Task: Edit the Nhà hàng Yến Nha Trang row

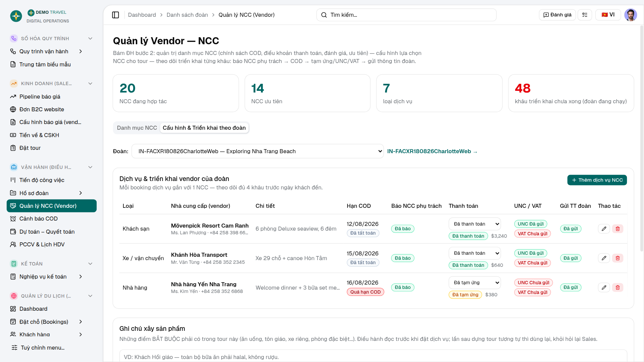Action: click(604, 287)
